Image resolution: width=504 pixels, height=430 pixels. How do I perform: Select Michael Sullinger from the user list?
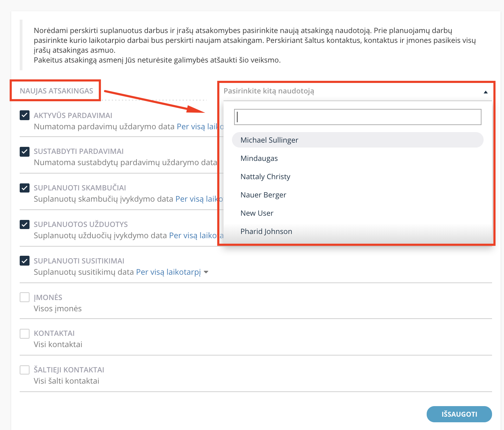[x=358, y=140]
